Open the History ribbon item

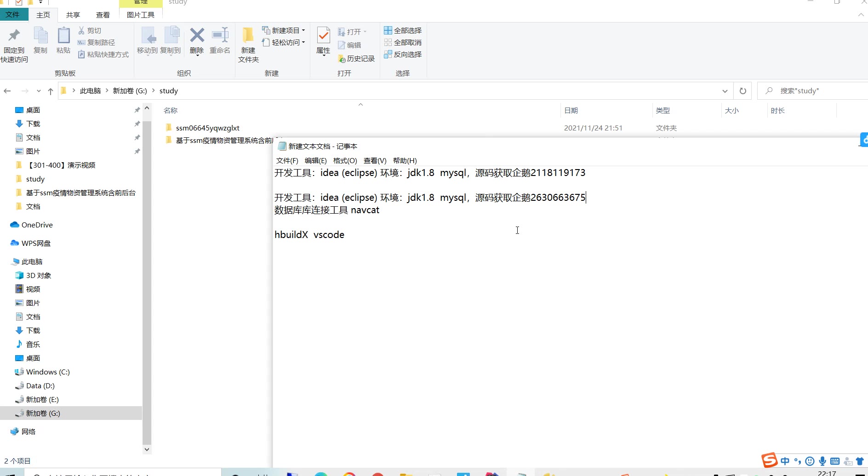point(356,59)
